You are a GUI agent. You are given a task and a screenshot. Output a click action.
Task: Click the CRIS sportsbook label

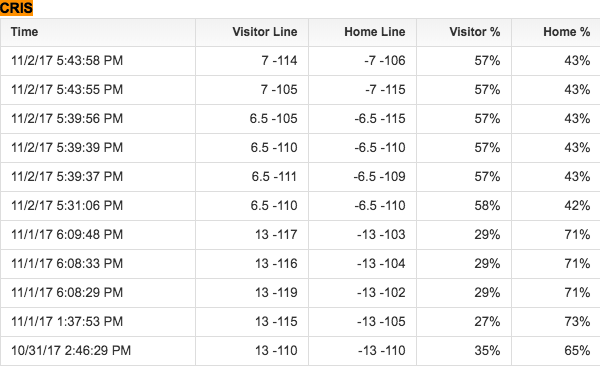tap(16, 8)
